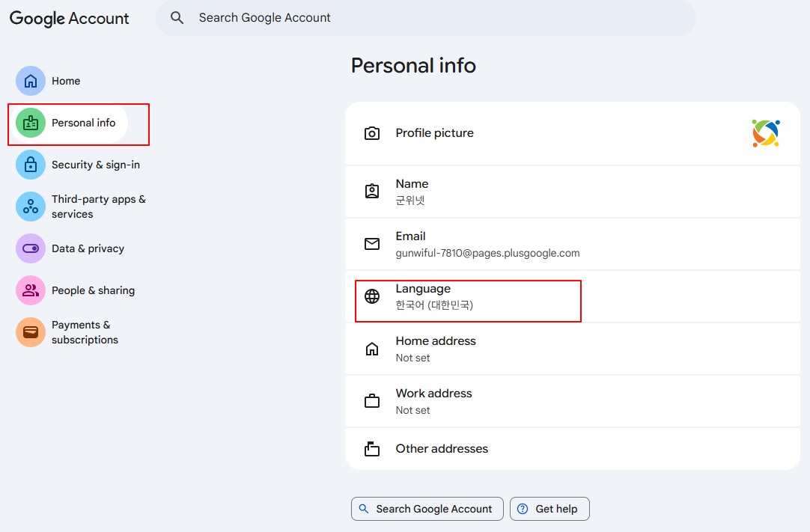The height and width of the screenshot is (532, 810).
Task: Click the Payments & subscriptions card icon
Action: [x=31, y=332]
